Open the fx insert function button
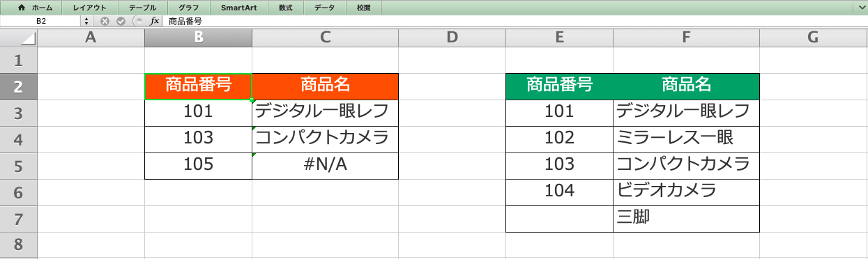 (155, 22)
